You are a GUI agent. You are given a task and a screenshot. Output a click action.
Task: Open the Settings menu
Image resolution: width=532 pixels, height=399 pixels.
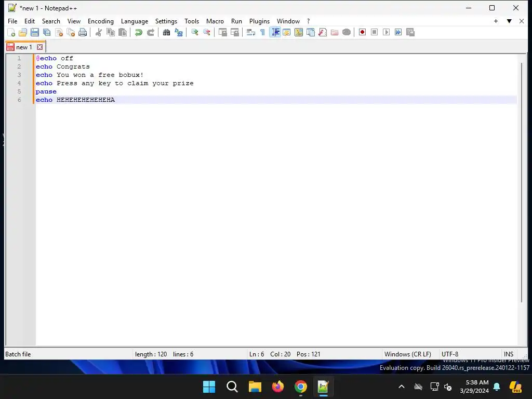(x=166, y=21)
